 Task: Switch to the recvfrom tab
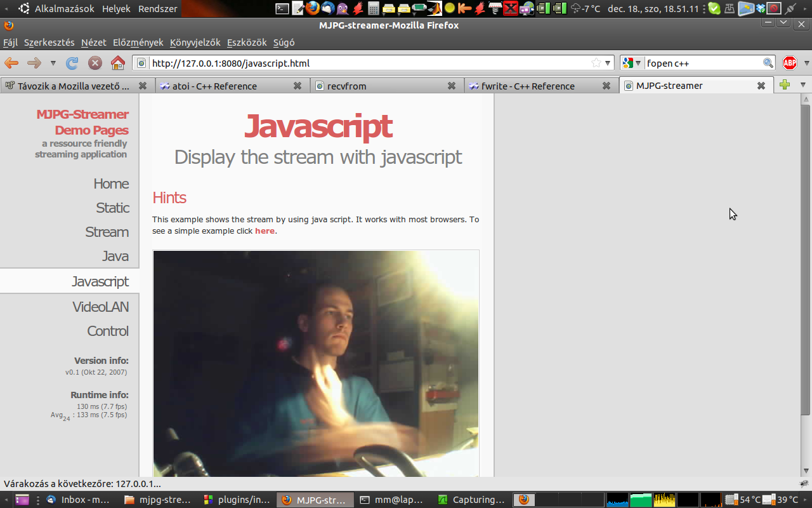[x=387, y=86]
